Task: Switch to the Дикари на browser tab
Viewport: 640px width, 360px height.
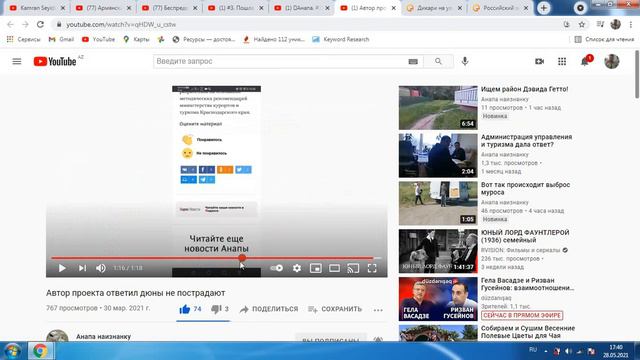Action: (x=433, y=8)
